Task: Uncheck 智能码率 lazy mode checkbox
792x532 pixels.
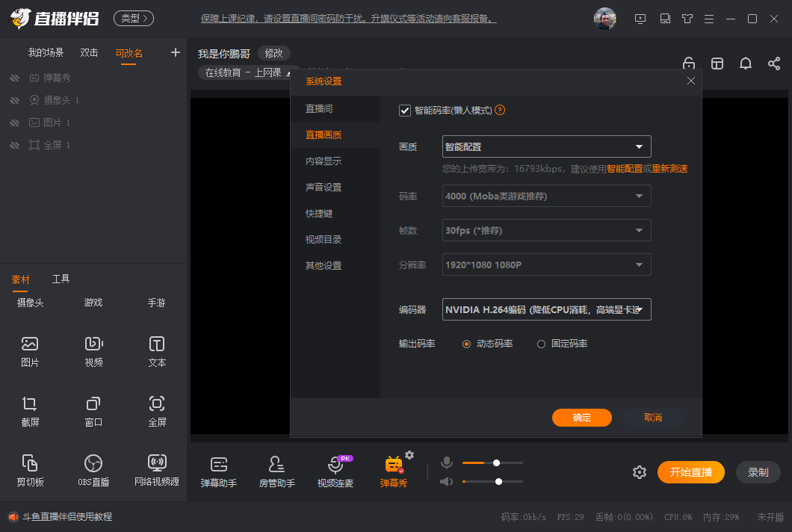Action: coord(405,111)
